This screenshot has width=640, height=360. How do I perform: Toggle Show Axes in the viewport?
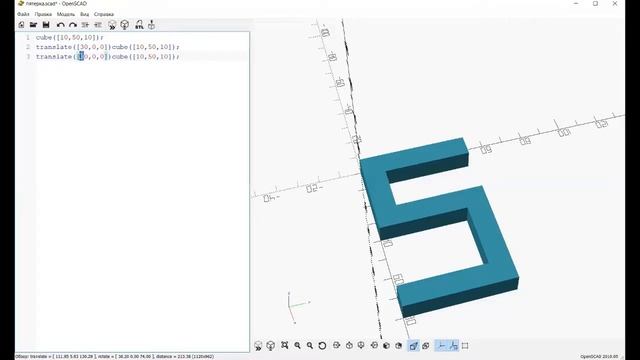441,346
